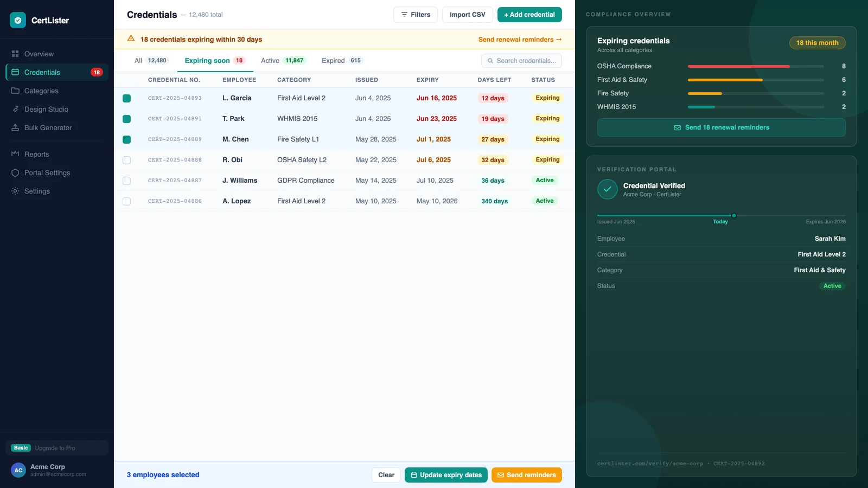Open Settings via its gear icon

[x=15, y=191]
